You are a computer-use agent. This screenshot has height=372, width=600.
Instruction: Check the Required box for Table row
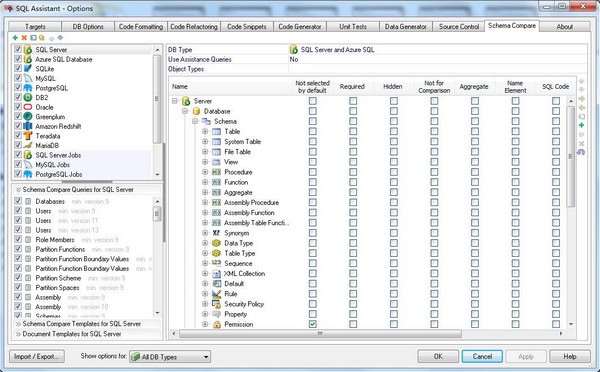(x=353, y=131)
